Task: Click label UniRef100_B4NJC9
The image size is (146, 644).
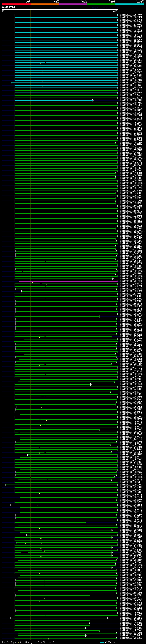Action: click(131, 567)
